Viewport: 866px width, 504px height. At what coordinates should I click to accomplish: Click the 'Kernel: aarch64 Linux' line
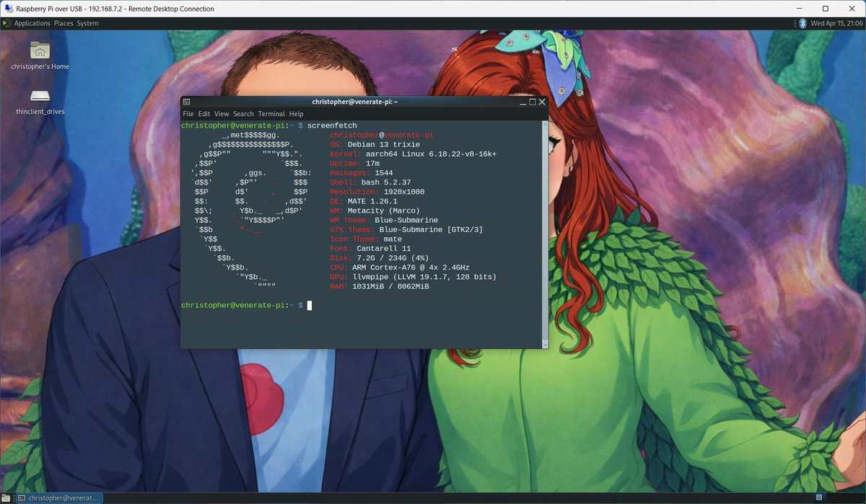(x=413, y=154)
